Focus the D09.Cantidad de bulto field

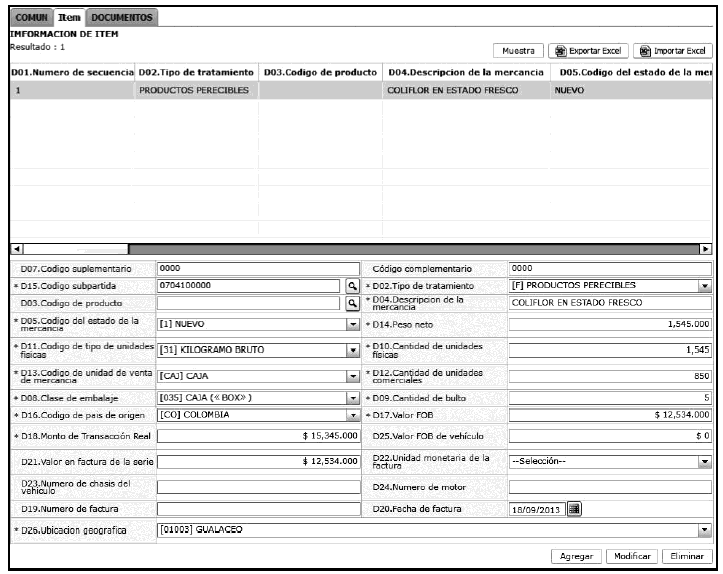(x=610, y=398)
